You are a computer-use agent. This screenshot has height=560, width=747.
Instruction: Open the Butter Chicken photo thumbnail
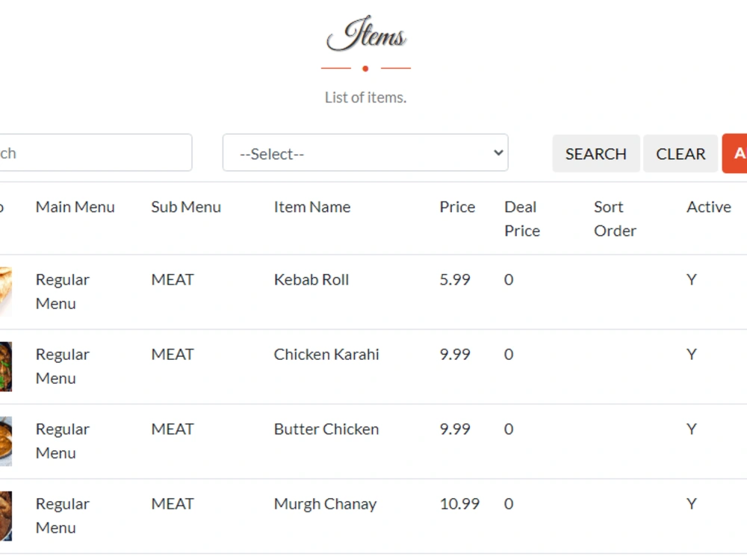6,441
